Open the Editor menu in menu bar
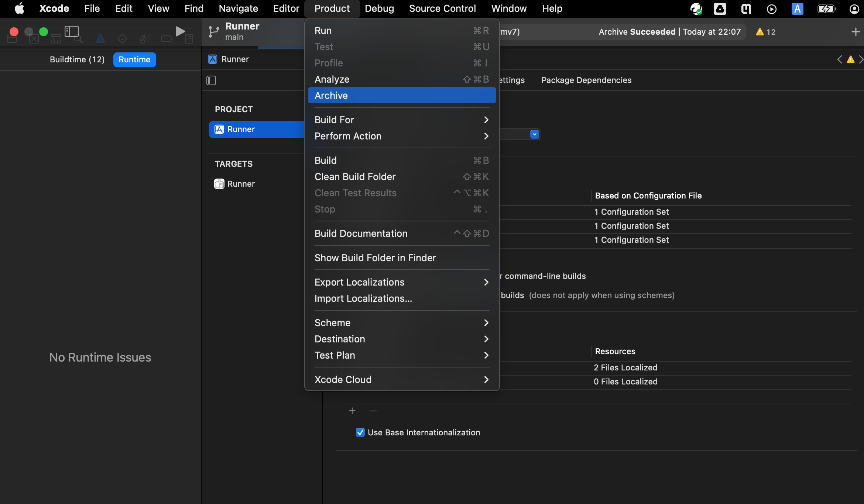This screenshot has height=504, width=864. point(286,8)
